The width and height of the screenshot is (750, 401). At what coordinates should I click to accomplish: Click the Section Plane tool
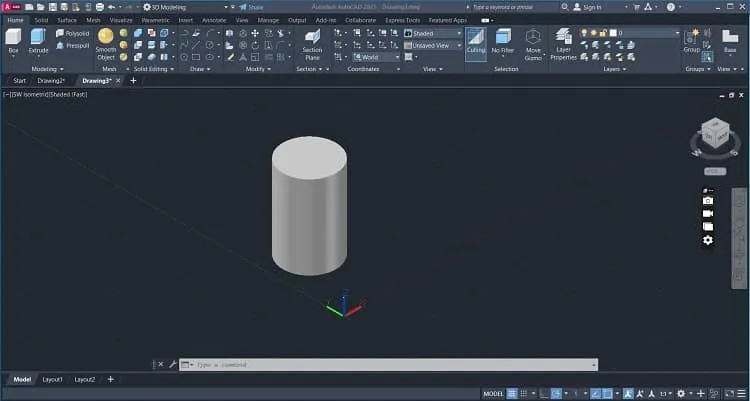[x=312, y=45]
